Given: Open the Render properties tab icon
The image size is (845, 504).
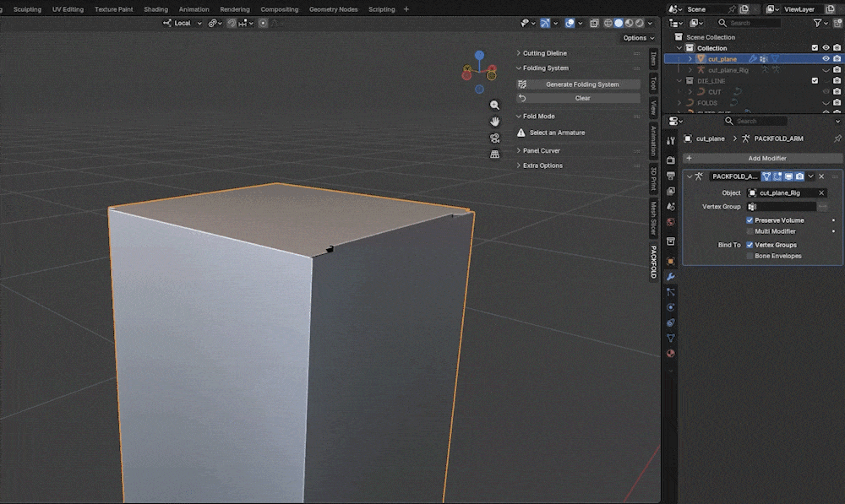Looking at the screenshot, I should (x=670, y=160).
